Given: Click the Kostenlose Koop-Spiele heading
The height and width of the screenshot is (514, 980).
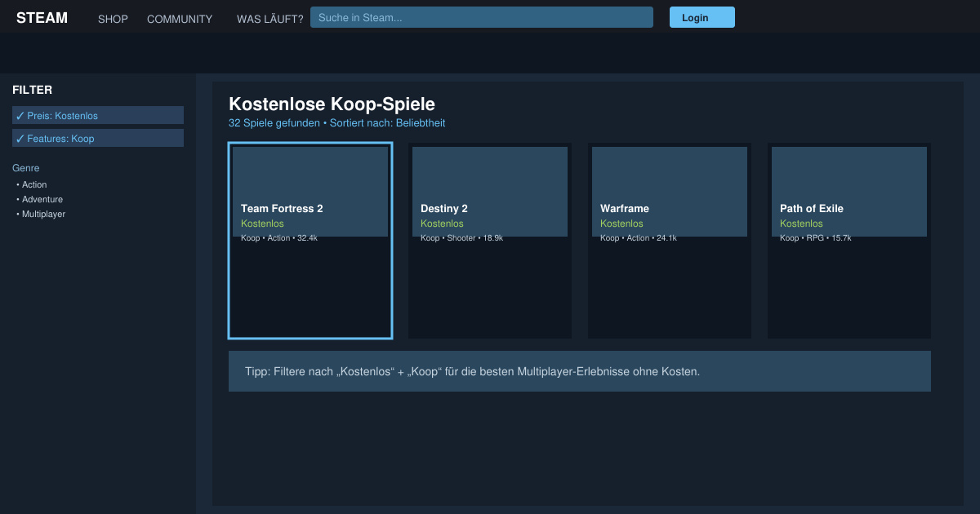Looking at the screenshot, I should point(332,104).
